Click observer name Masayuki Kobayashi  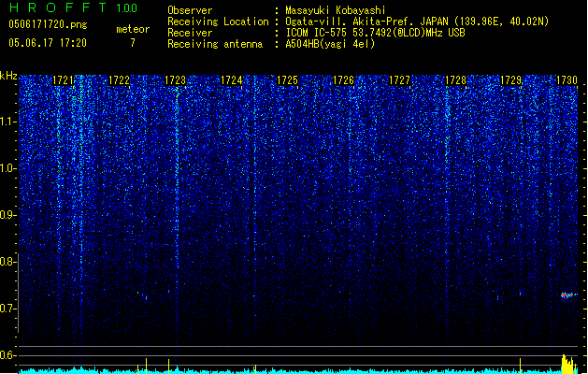tap(336, 10)
